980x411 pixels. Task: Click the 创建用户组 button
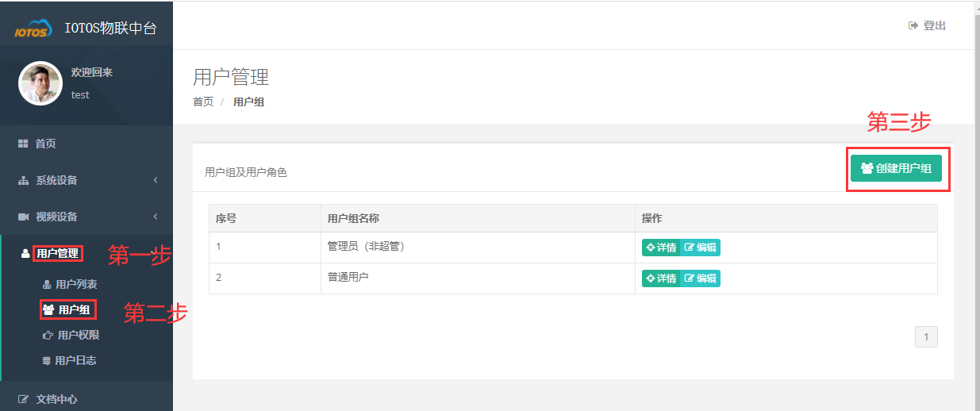tap(896, 168)
